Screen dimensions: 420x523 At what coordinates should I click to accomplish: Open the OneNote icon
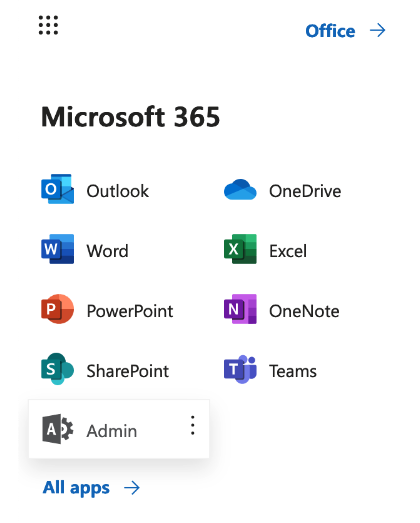pos(240,309)
